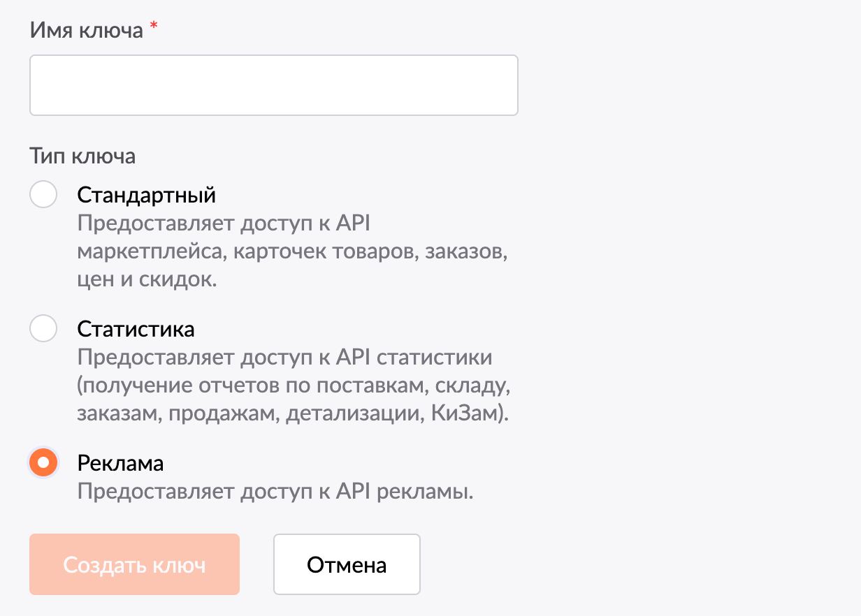Click the red required asterisk

(154, 29)
